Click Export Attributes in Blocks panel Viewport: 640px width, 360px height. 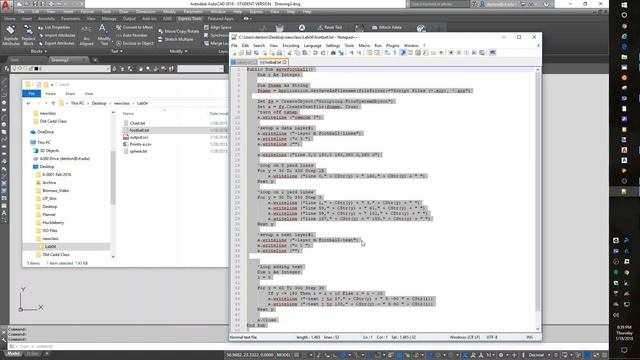[x=56, y=43]
